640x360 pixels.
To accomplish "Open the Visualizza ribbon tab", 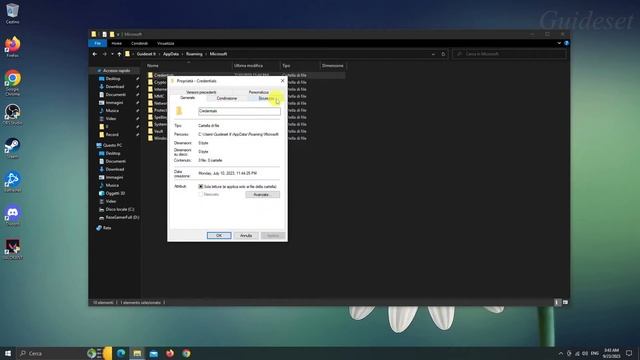I will pyautogui.click(x=165, y=43).
